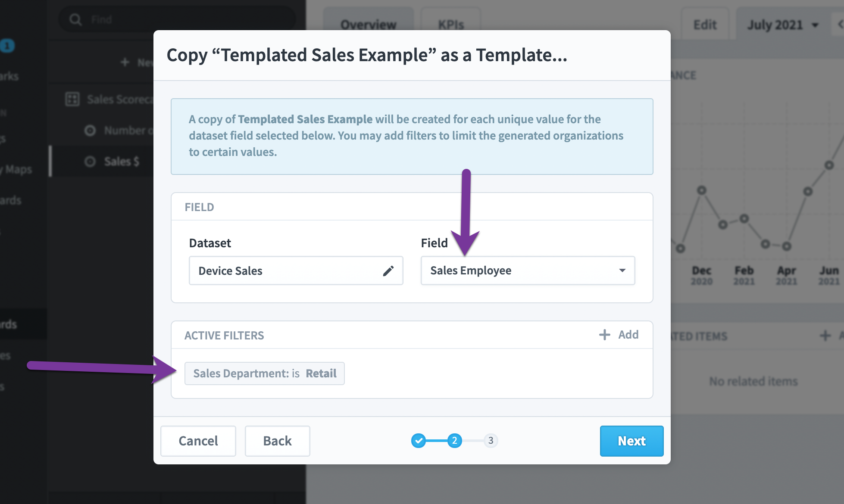Click the plus icon beside Add filter
This screenshot has height=504, width=844.
click(604, 335)
